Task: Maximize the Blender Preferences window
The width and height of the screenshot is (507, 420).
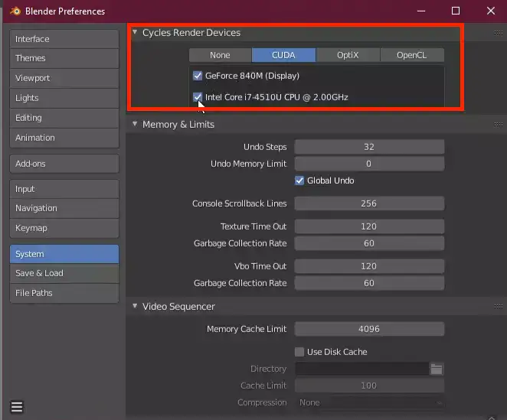Action: point(456,11)
